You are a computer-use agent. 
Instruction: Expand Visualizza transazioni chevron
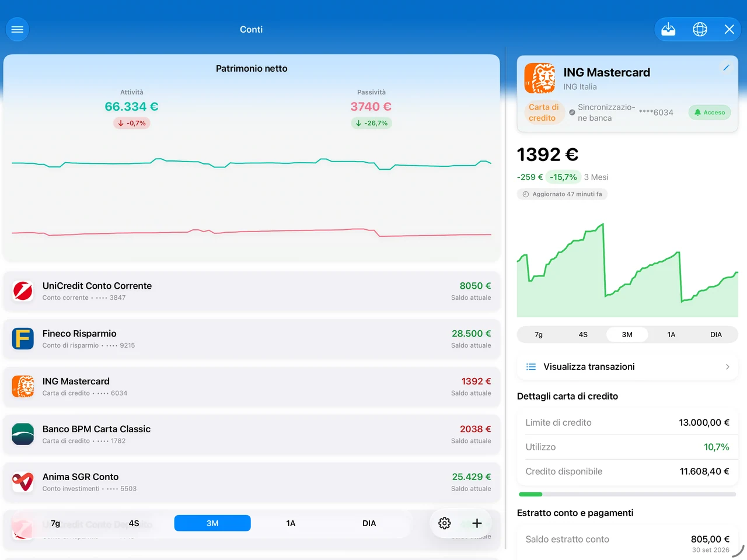[727, 366]
